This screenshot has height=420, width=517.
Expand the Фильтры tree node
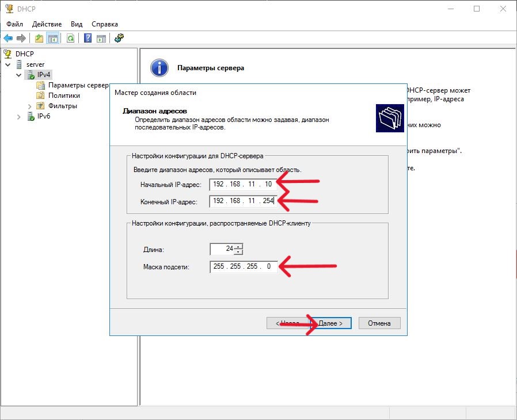30,106
